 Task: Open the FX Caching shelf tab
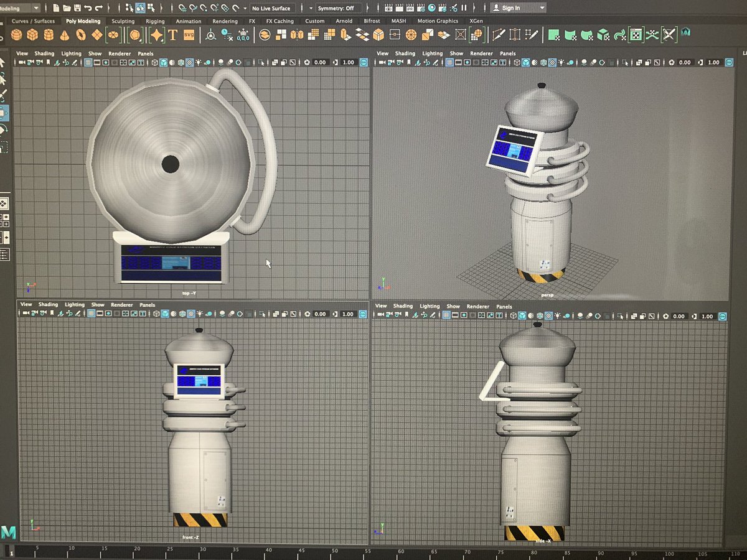[x=280, y=21]
